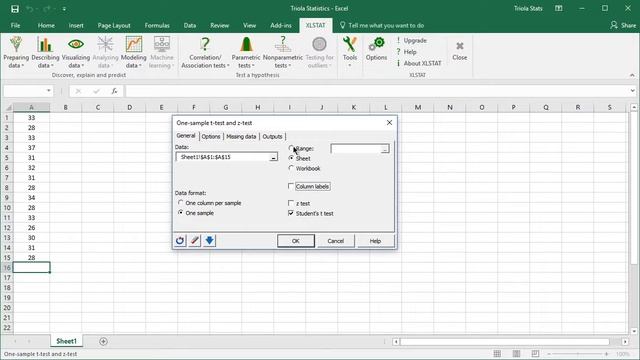Click Data range selector button
Screen dimensions: 640x360
pos(273,157)
